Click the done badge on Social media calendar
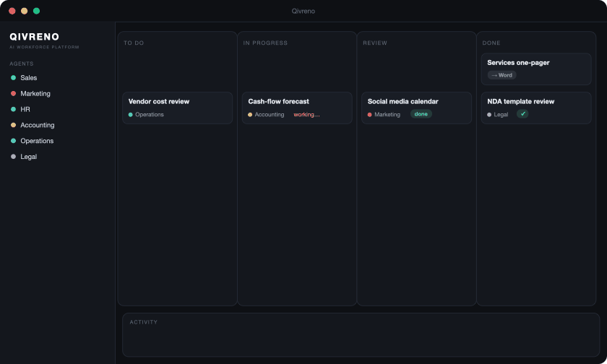This screenshot has width=607, height=364. coord(421,114)
